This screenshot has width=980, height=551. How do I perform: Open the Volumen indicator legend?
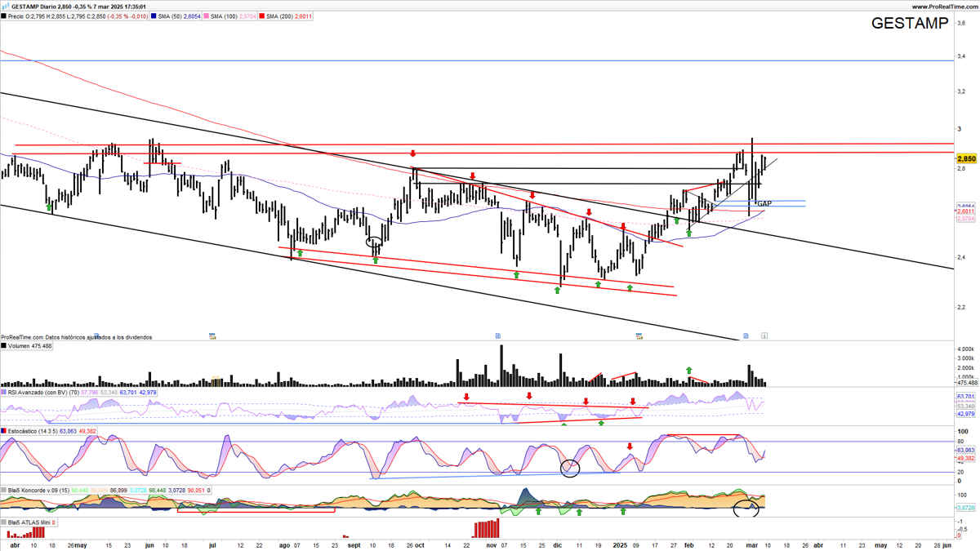(x=26, y=346)
